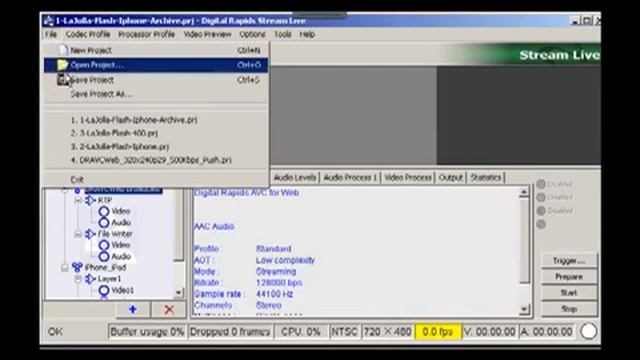Viewport: 640px width, 360px height.
Task: Click the RTP output node icon
Action: (90, 200)
